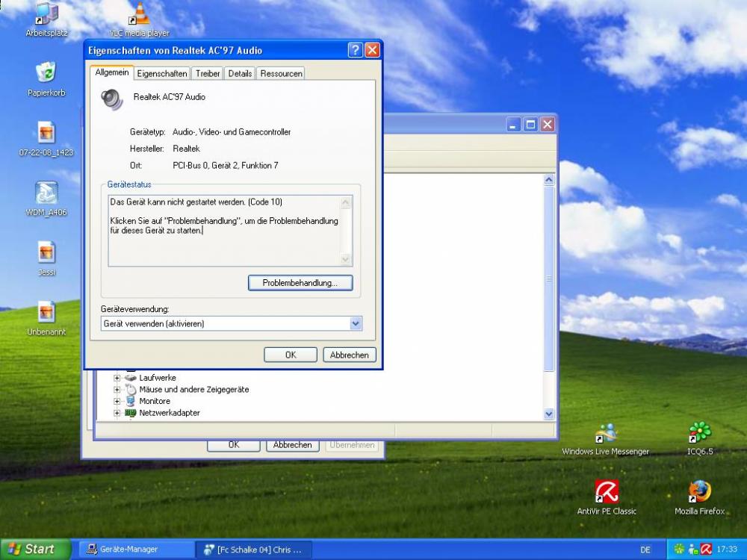
Task: Open the VLC media player shortcut
Action: point(139,15)
